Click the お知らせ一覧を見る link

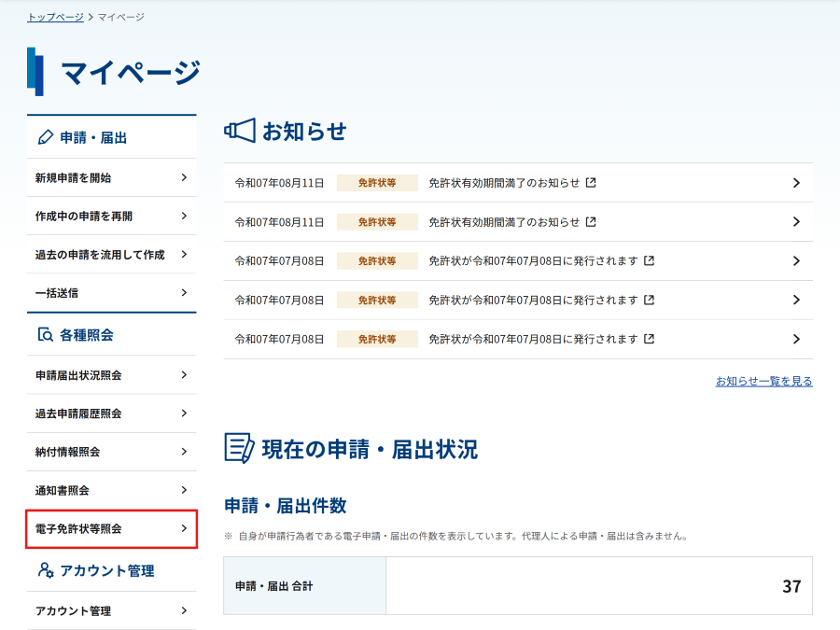[763, 382]
